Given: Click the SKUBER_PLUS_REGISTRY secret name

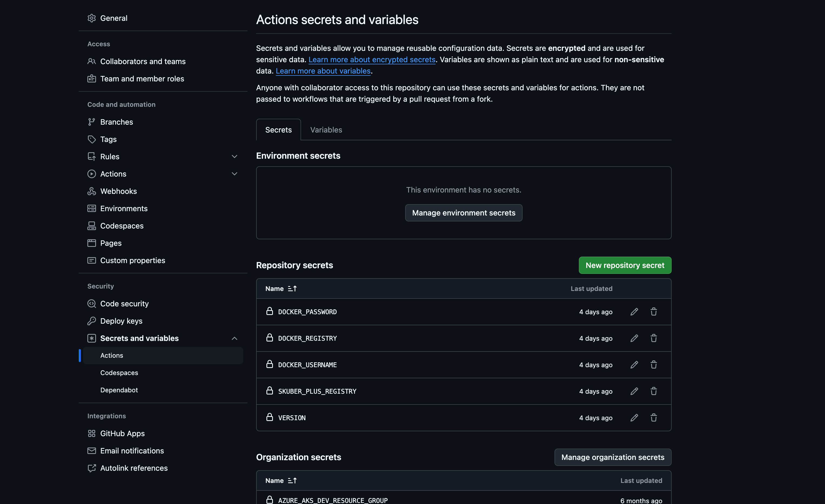Looking at the screenshot, I should 317,391.
